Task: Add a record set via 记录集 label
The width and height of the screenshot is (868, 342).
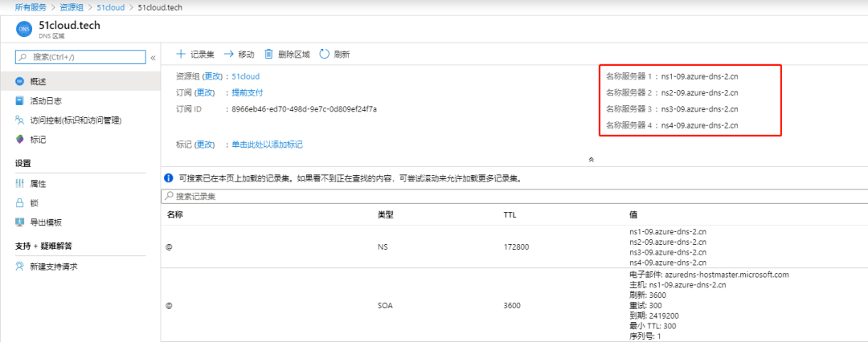Action: pos(202,55)
